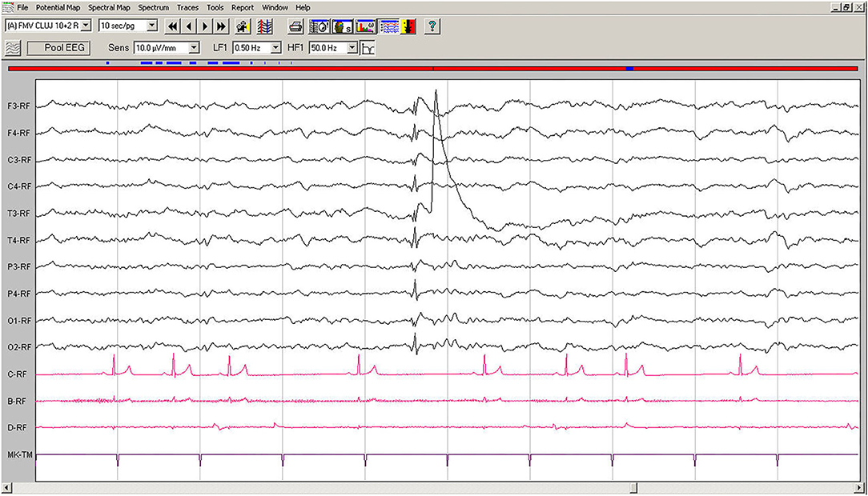
Task: Expand the FMV CLUJ 10+2 montage dropdown
Action: click(86, 26)
